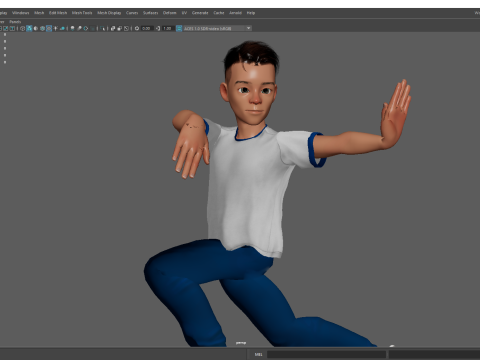
Task: Toggle textured display in the viewport
Action: (x=49, y=29)
